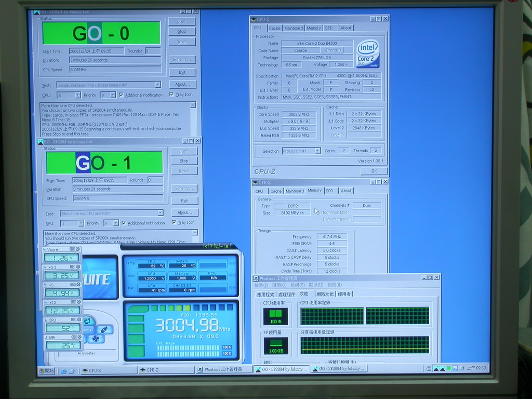Click the taskbar clock showing 09:39
Image resolution: width=532 pixels, height=399 pixels.
point(476,368)
